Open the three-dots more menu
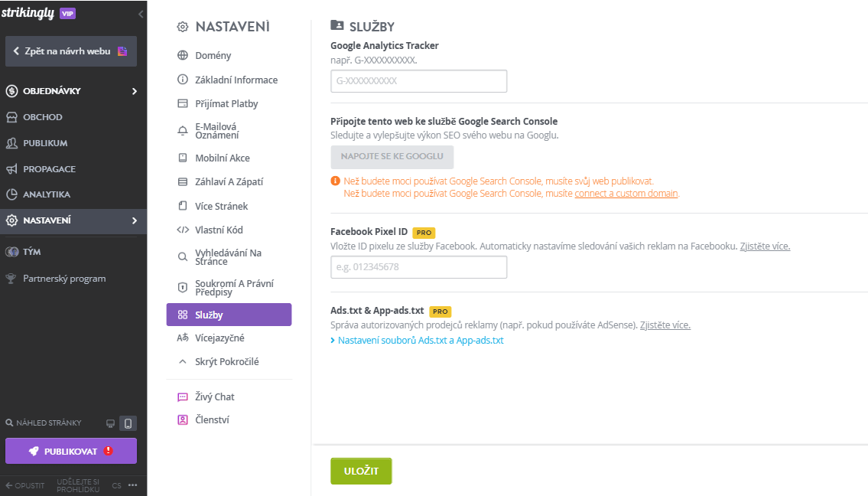The image size is (868, 496). 133,485
